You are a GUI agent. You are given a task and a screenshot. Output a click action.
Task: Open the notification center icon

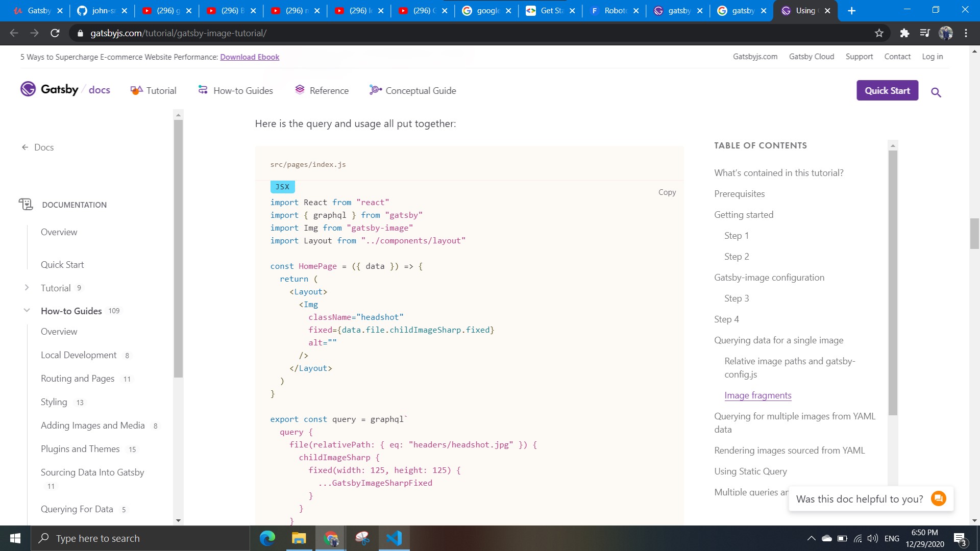(x=960, y=538)
